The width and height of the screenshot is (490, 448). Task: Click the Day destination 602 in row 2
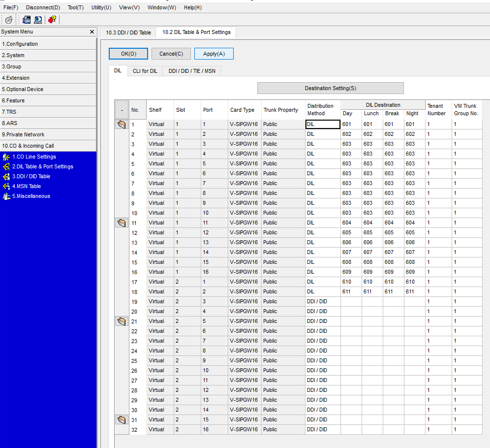(x=351, y=134)
